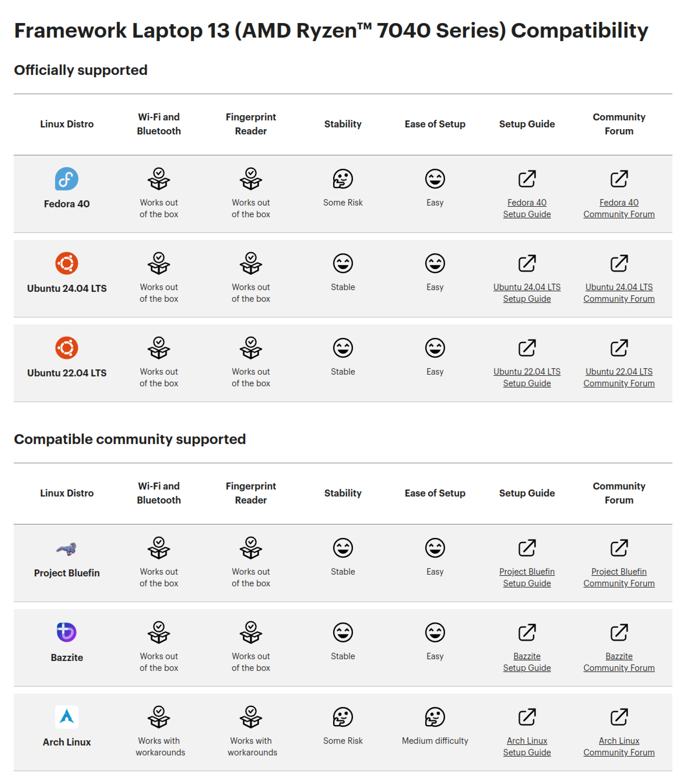This screenshot has height=784, width=682.
Task: Visit Arch Linux Community Forum link
Action: tap(619, 746)
